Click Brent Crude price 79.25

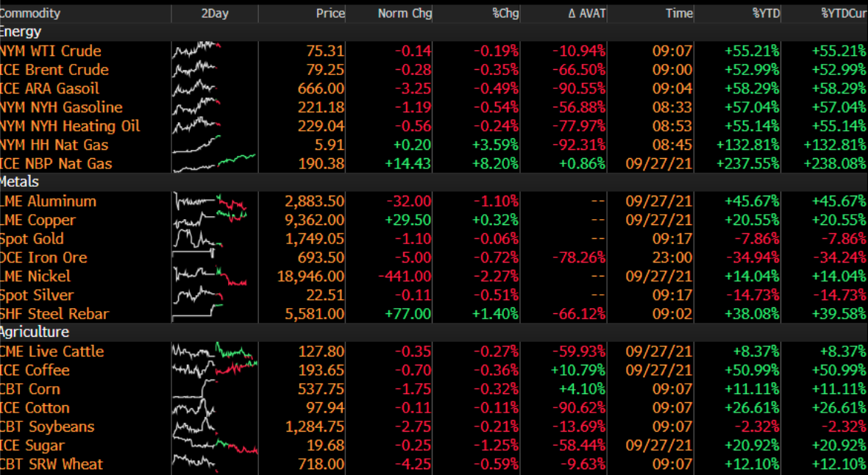pos(325,70)
